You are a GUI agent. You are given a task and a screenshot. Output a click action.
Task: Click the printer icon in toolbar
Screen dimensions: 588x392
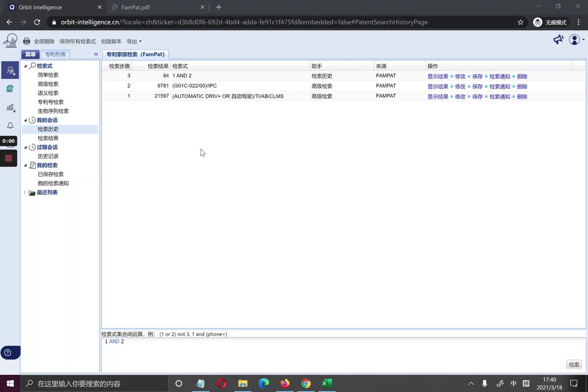coord(27,41)
